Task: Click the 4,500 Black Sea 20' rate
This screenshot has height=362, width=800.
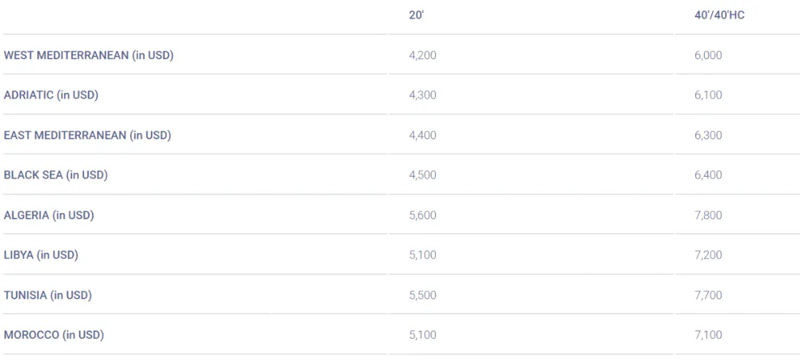Action: click(422, 175)
